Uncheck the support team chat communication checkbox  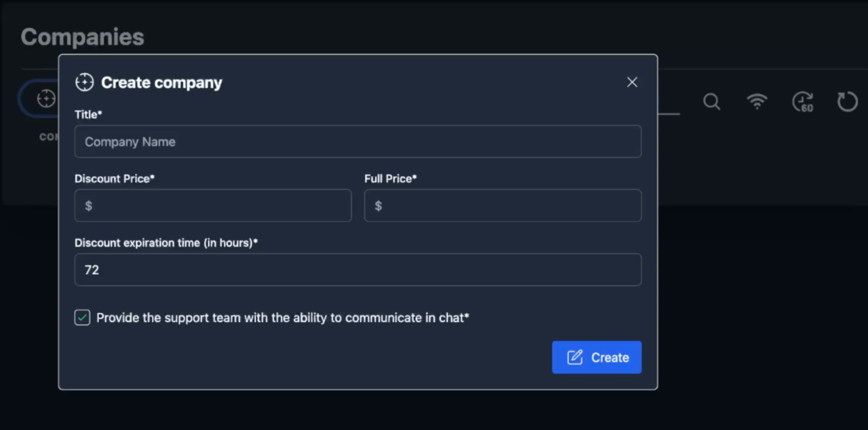[x=82, y=317]
